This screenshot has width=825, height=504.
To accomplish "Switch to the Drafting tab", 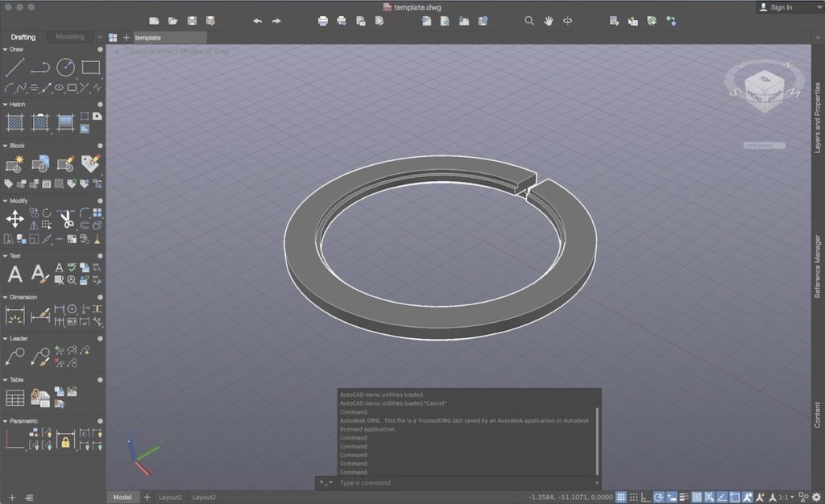I will [x=23, y=37].
